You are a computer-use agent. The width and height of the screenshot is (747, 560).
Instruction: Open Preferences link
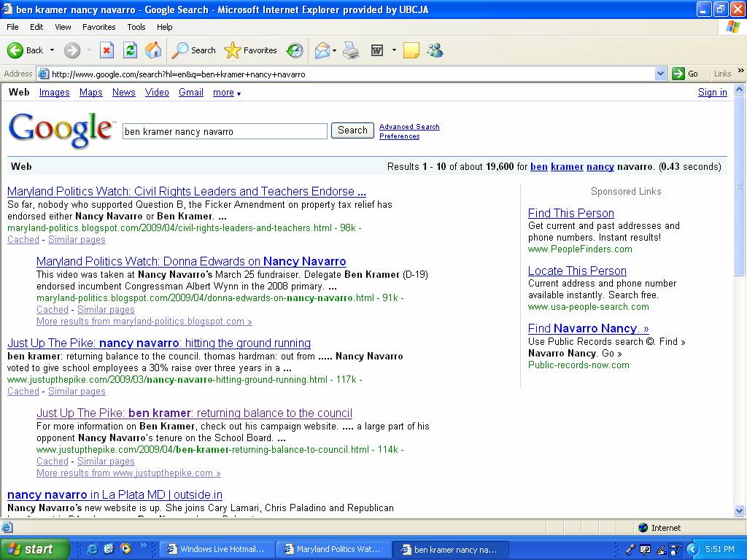click(x=399, y=136)
